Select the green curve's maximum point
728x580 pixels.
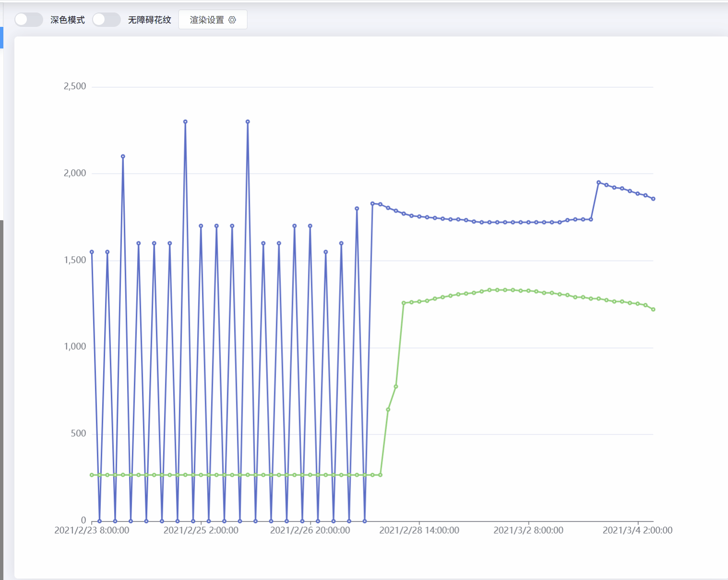point(497,290)
